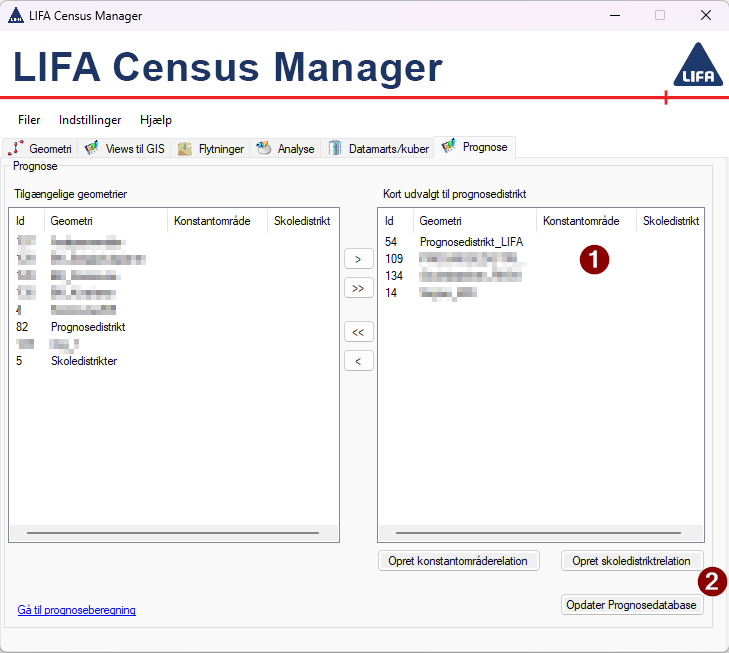Open the Indstillinger menu
The image size is (729, 653).
coord(90,120)
